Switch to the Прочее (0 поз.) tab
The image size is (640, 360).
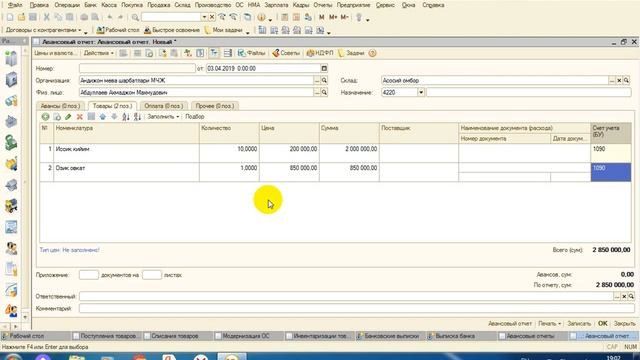pyautogui.click(x=215, y=106)
